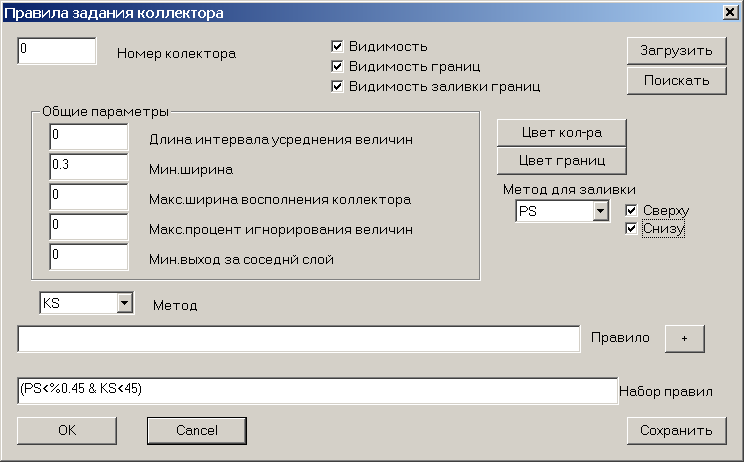Add rule with the plus button
744x462 pixels.
684,339
